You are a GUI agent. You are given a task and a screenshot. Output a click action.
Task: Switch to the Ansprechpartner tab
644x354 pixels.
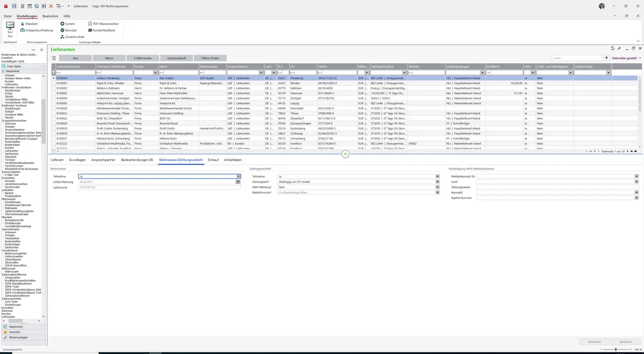(x=104, y=160)
